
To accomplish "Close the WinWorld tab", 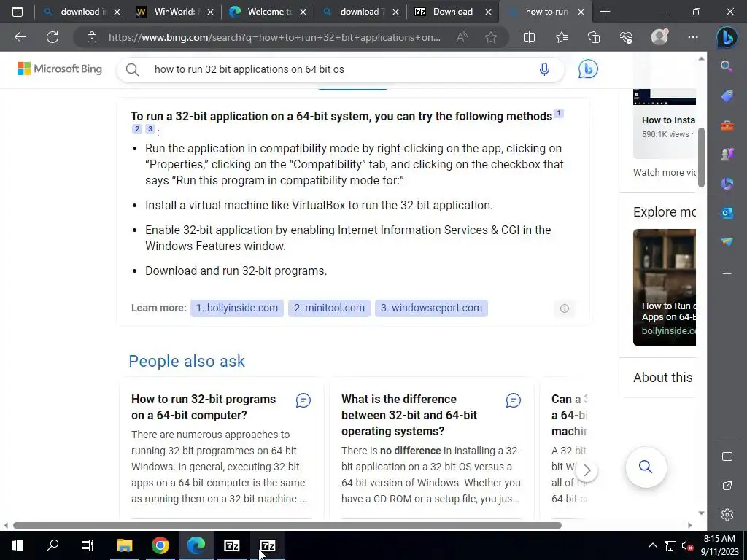I will 210,12.
